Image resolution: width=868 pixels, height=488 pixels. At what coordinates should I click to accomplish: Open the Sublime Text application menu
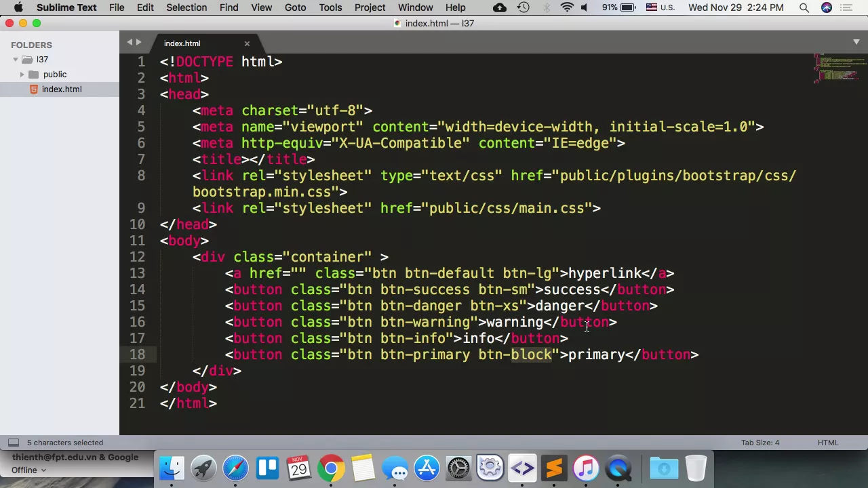pos(66,7)
